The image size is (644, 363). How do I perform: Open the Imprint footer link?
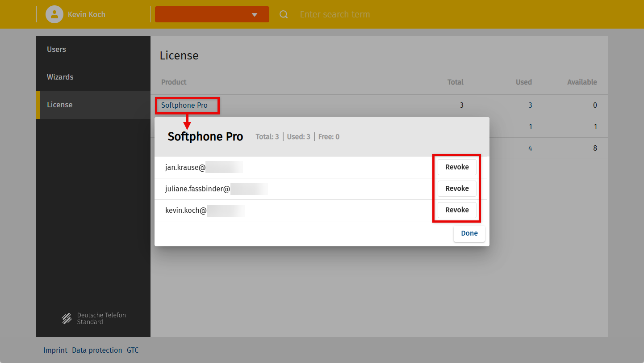click(x=55, y=350)
